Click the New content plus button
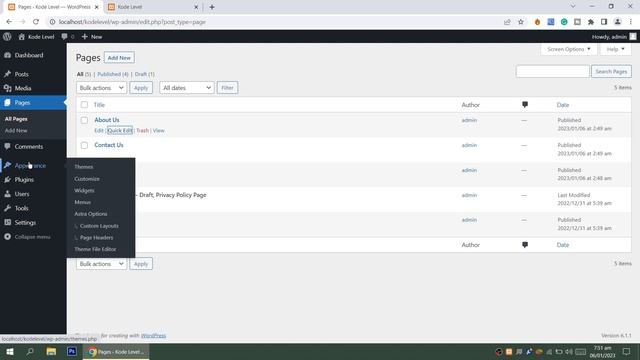 pyautogui.click(x=92, y=37)
